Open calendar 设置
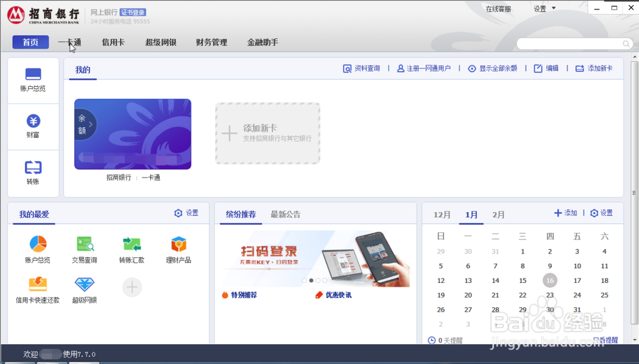Viewport: 639px width, 364px height. pos(601,213)
